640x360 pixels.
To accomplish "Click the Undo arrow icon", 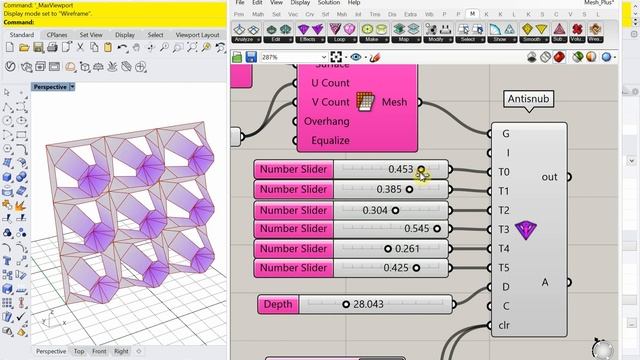I will 122,48.
